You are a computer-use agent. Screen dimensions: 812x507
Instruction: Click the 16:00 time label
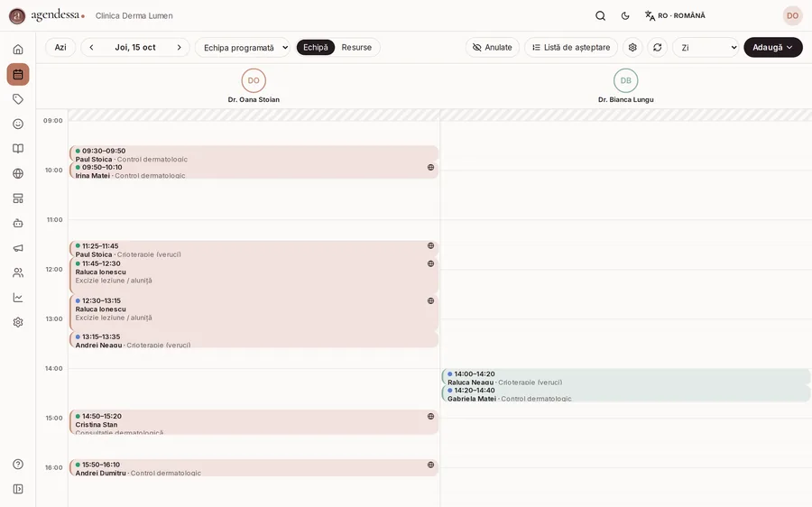click(x=53, y=467)
